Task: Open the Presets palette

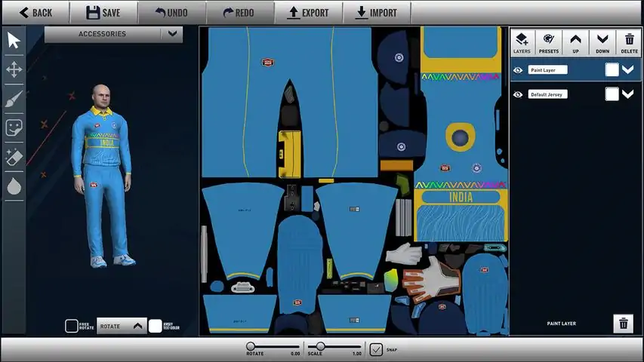Action: [x=549, y=41]
